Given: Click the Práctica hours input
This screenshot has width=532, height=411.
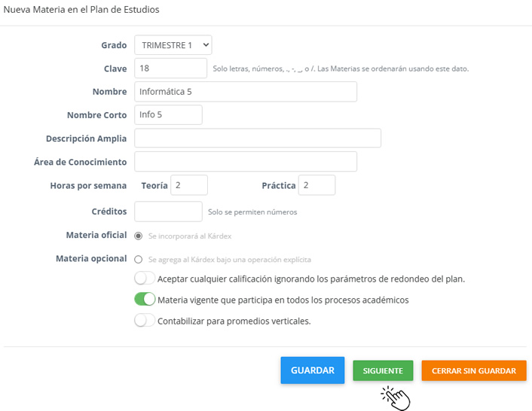Looking at the screenshot, I should (x=316, y=185).
